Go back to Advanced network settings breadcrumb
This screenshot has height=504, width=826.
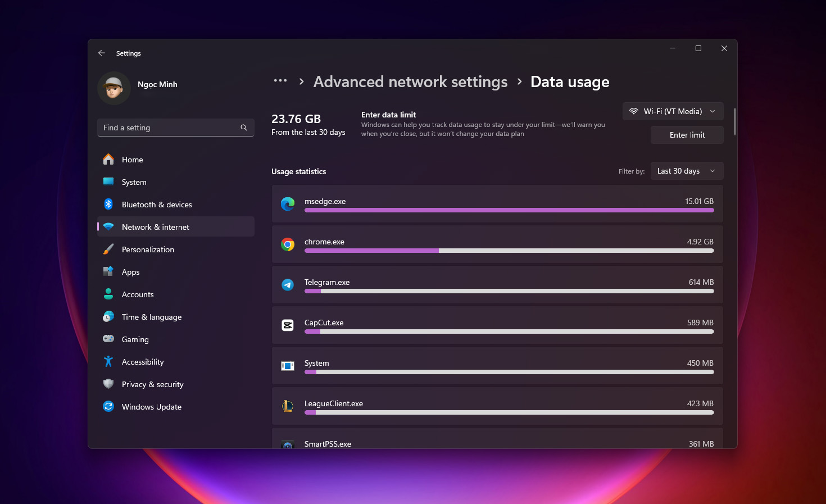point(410,82)
